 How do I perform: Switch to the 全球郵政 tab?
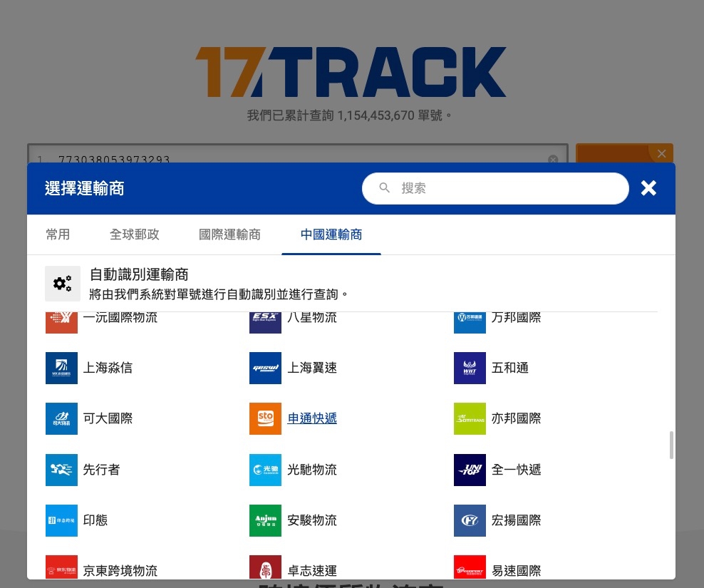(135, 234)
